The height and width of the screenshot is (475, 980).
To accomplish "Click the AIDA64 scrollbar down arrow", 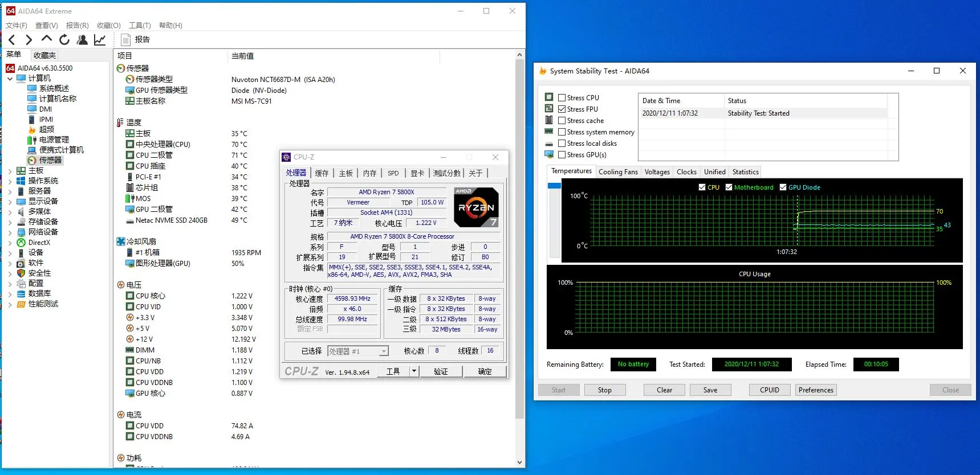I will pyautogui.click(x=519, y=462).
